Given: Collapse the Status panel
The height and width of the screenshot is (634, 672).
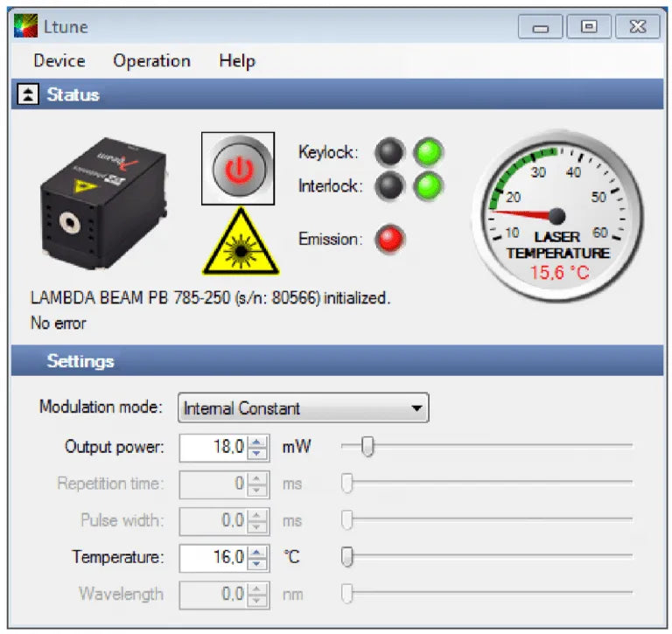Looking at the screenshot, I should point(28,94).
